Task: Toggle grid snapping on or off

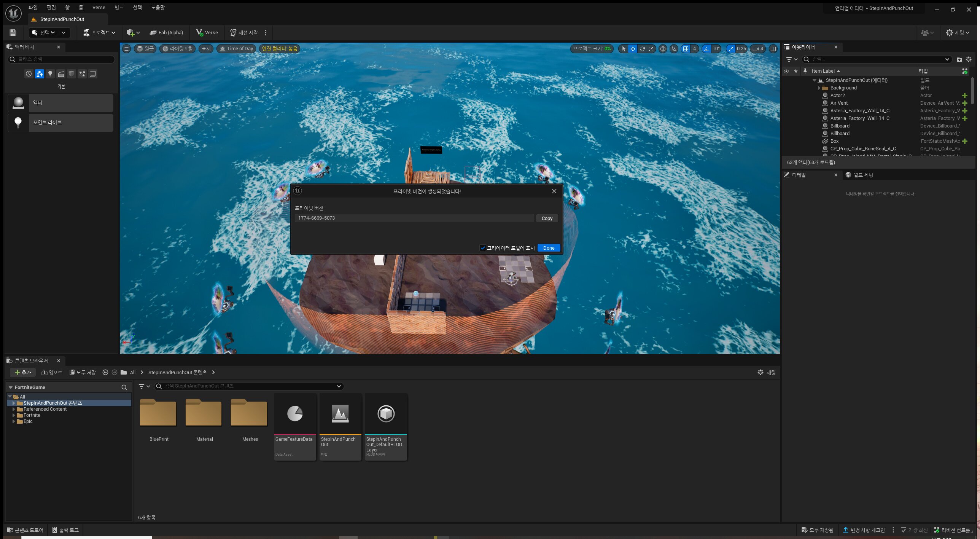Action: tap(686, 49)
